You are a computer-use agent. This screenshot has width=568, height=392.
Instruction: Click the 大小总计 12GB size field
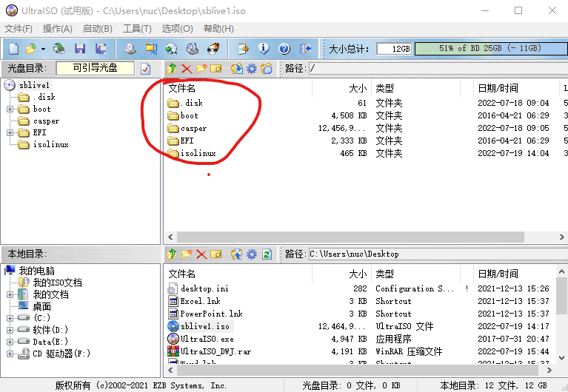point(394,49)
